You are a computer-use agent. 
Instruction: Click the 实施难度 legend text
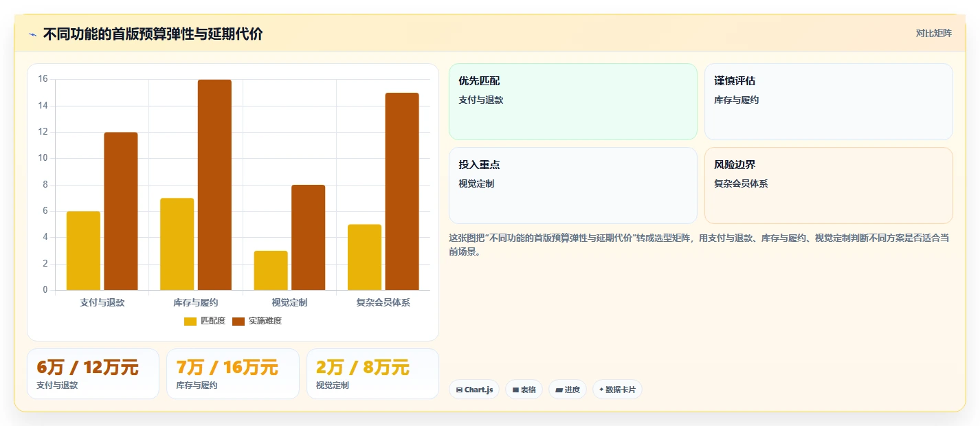click(x=265, y=321)
